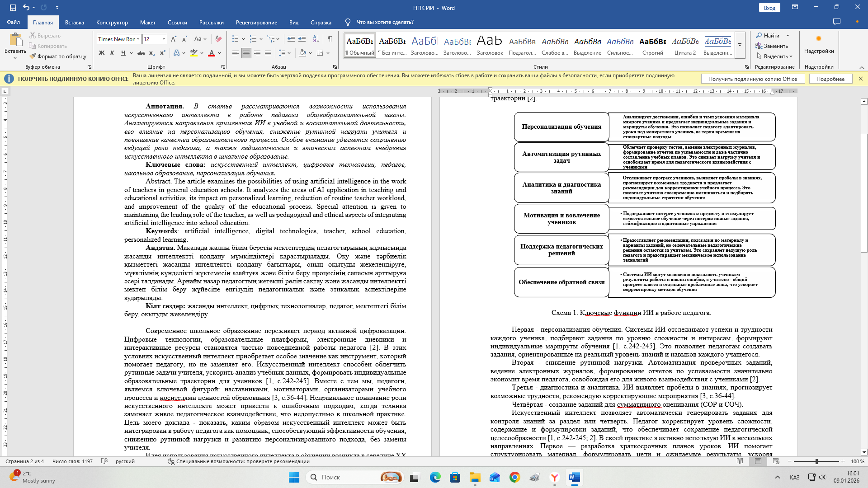Open the font name dropdown

click(x=138, y=39)
